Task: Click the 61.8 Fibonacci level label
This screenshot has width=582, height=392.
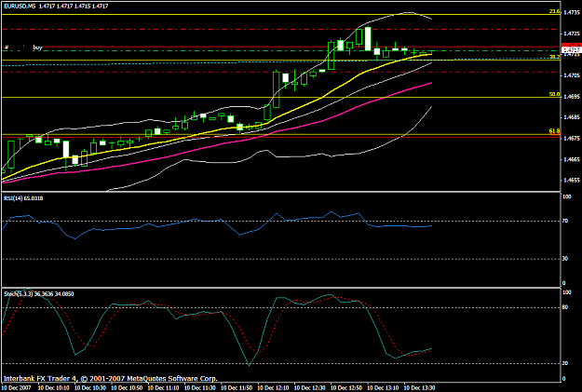Action: 554,131
